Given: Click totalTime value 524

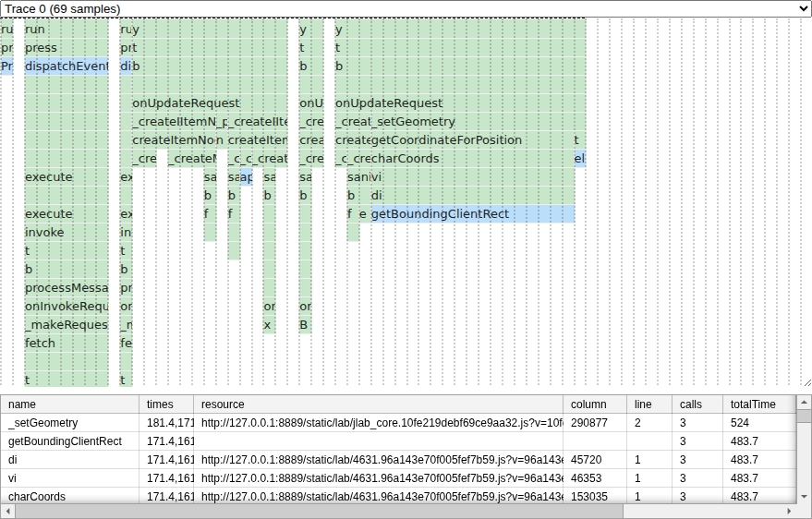Looking at the screenshot, I should (x=759, y=423).
